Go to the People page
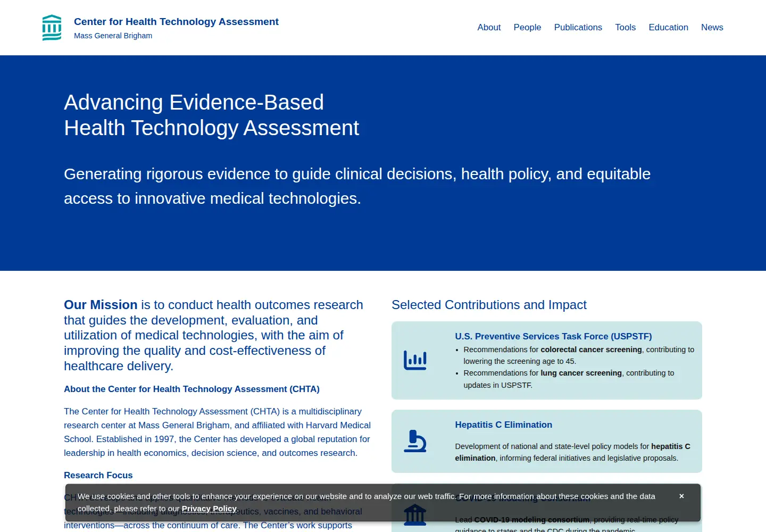 point(527,27)
